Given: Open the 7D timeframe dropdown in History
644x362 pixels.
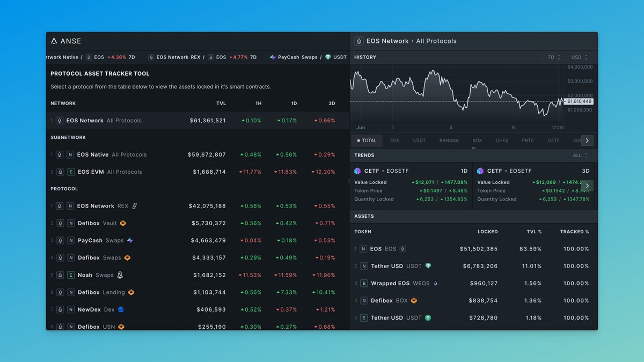Looking at the screenshot, I should pyautogui.click(x=554, y=57).
